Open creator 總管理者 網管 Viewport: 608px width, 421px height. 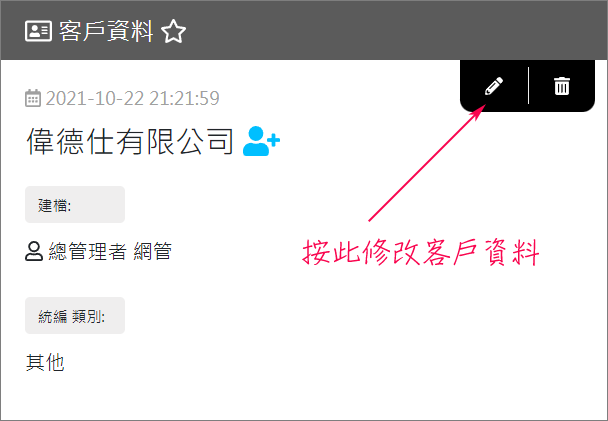(110, 251)
